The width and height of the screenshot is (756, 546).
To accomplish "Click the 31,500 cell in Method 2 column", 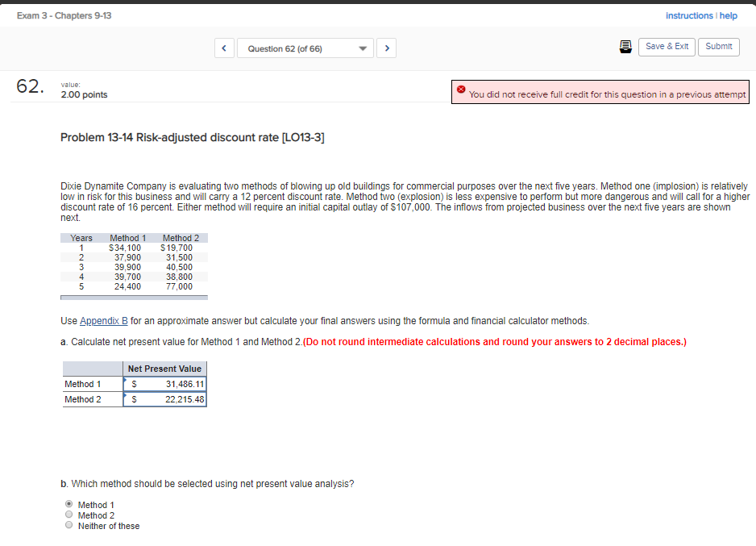I will [180, 257].
